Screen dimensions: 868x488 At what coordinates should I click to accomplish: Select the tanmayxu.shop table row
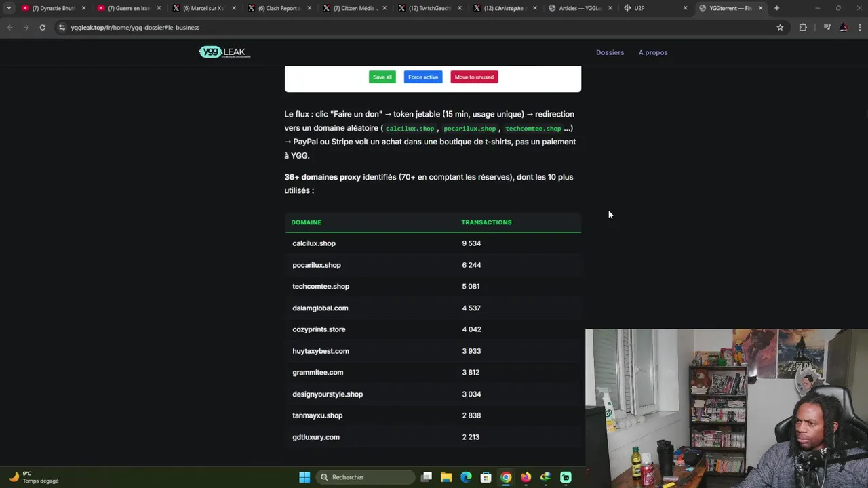(433, 415)
